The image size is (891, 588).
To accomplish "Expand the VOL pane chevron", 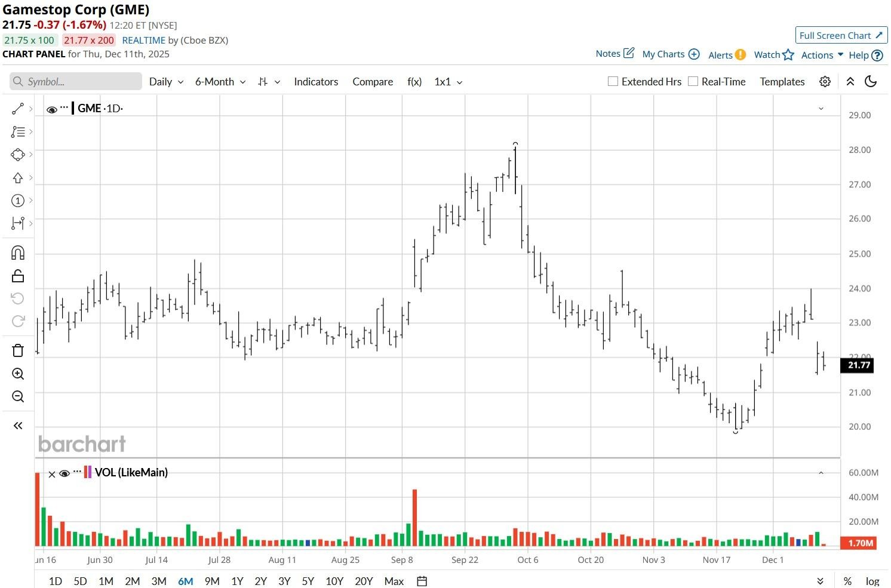I will tap(821, 473).
